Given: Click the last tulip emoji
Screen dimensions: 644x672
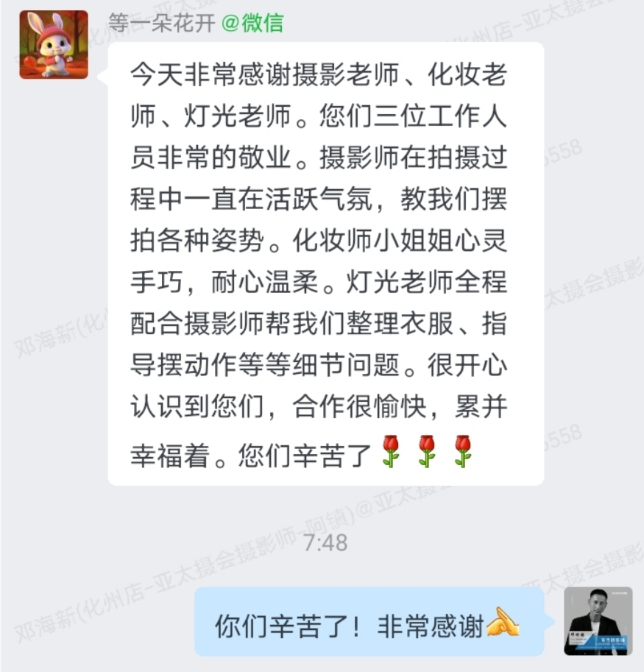Looking at the screenshot, I should (463, 451).
